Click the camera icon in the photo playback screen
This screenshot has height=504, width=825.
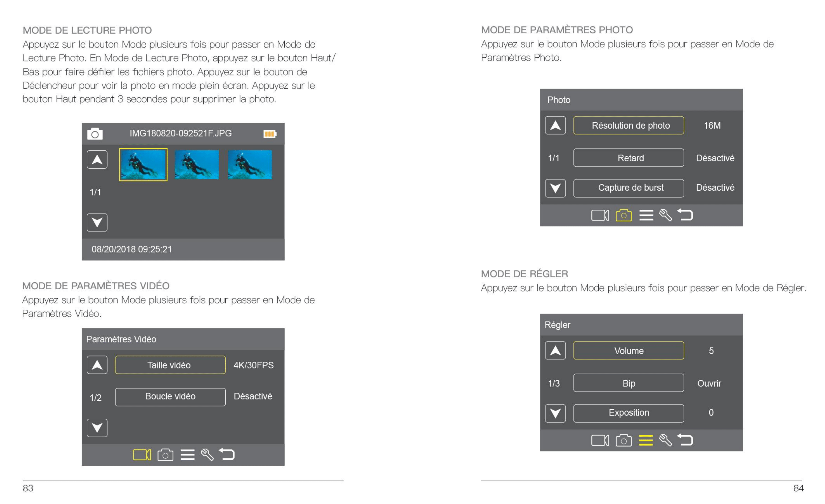[95, 134]
